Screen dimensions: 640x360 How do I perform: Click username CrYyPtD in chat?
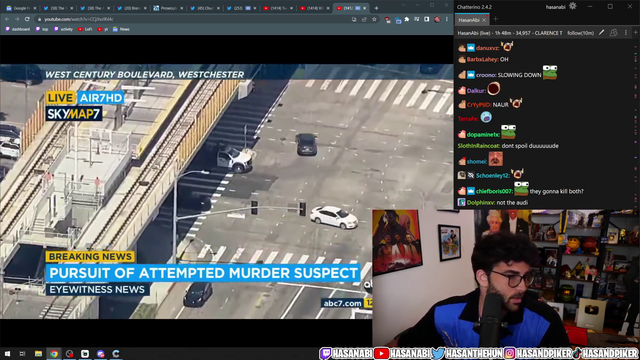479,105
